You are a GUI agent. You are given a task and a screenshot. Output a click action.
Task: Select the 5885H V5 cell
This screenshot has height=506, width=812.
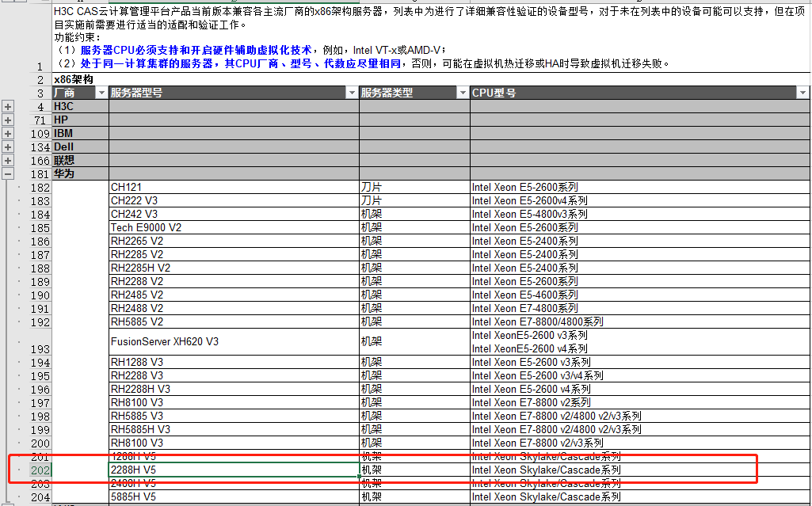pos(234,496)
